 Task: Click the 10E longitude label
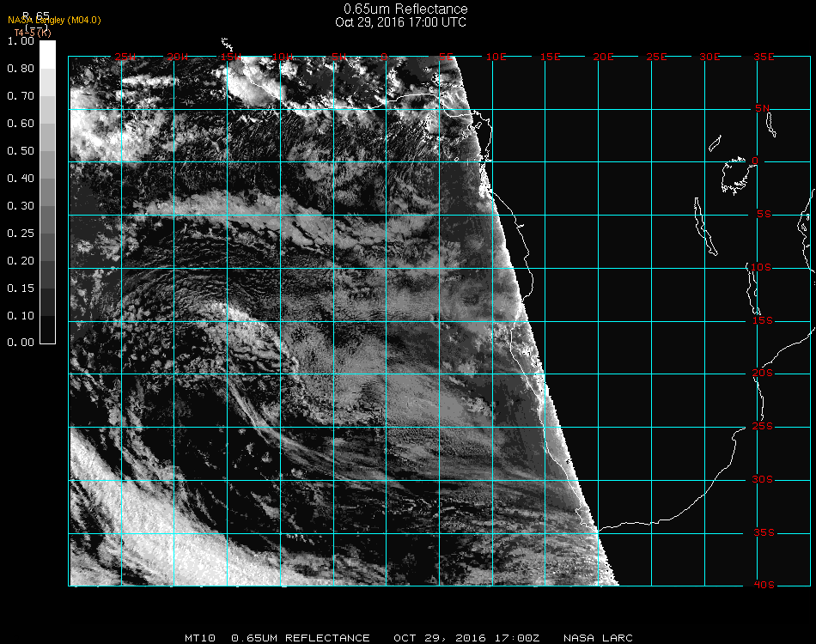coord(496,57)
